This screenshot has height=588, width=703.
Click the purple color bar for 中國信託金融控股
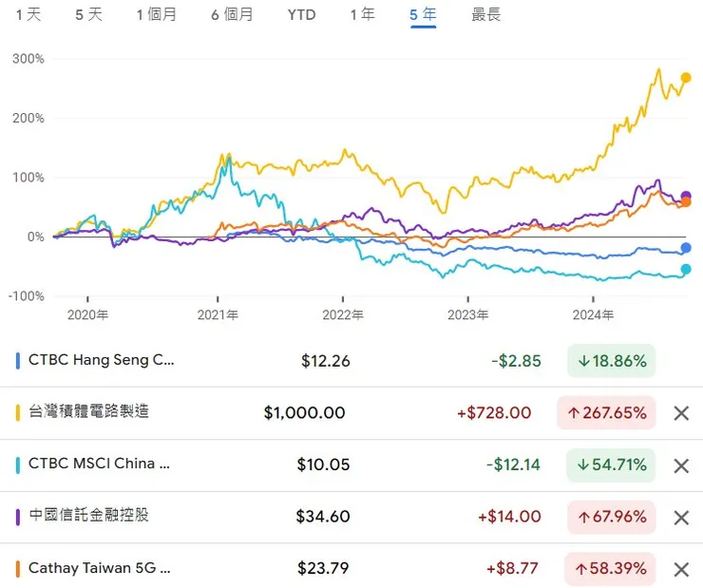tap(18, 517)
